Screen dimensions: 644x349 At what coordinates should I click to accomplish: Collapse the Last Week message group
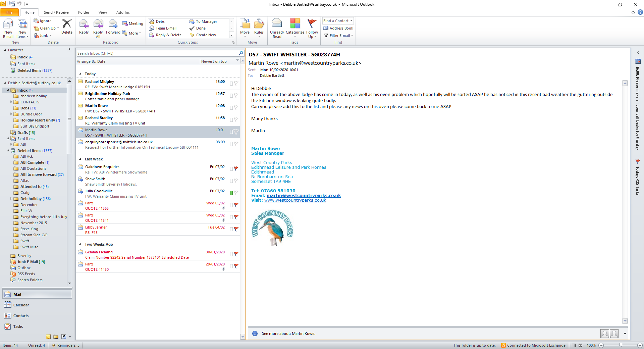80,159
